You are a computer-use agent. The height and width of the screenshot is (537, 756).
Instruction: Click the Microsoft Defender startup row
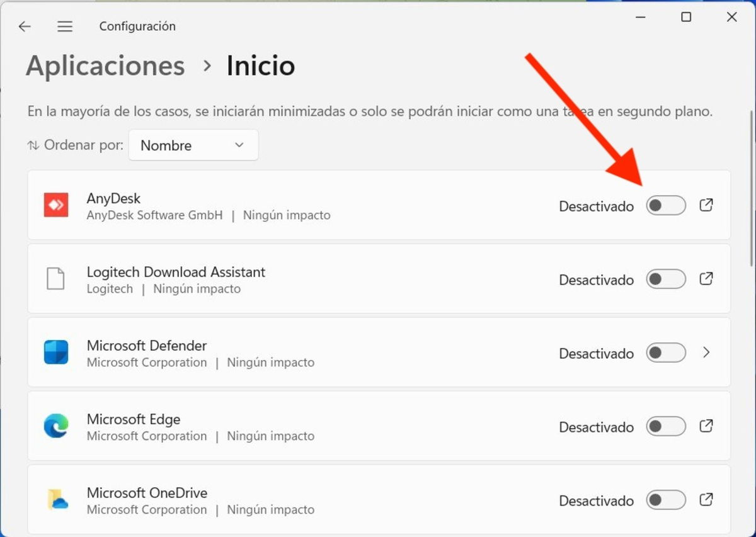point(378,353)
